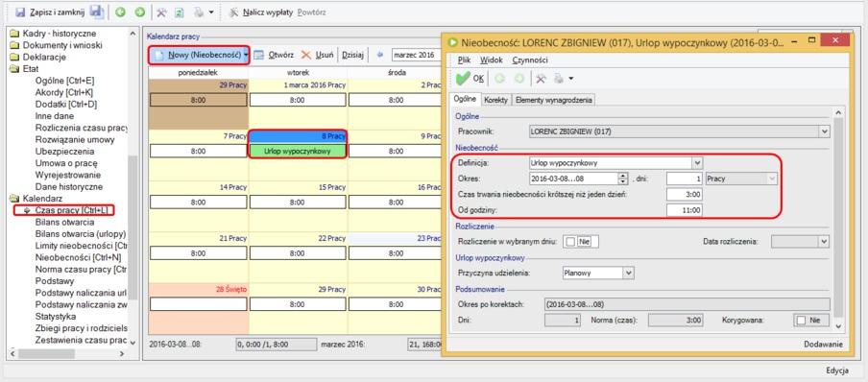The height and width of the screenshot is (382, 868).
Task: Click the Powtórz toolbar item
Action: click(x=312, y=12)
